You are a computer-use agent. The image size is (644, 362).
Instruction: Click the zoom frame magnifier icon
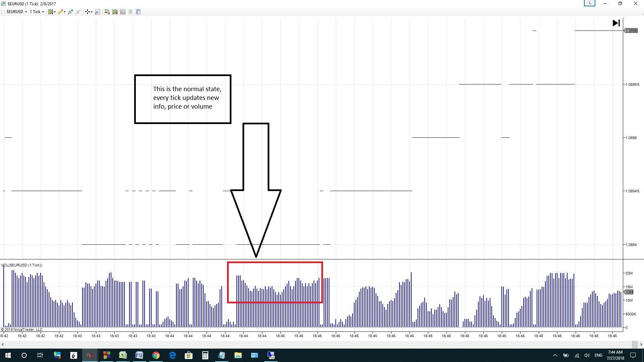tap(98, 12)
